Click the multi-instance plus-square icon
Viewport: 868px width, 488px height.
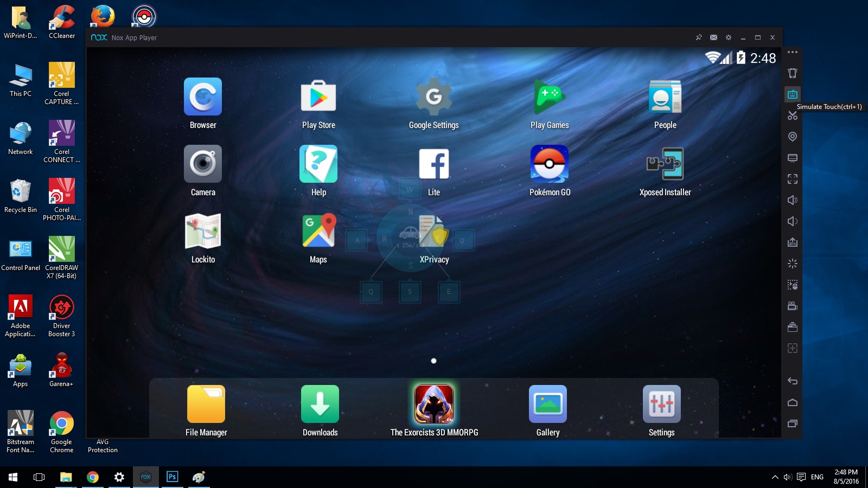point(793,348)
